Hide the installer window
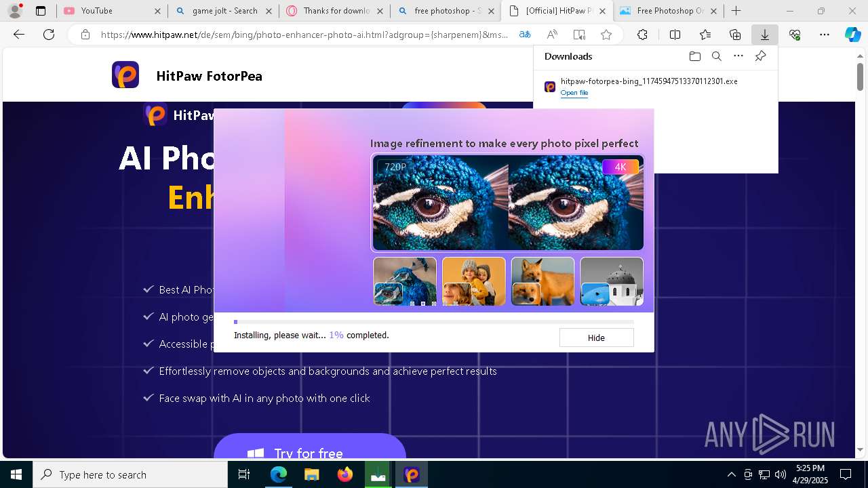This screenshot has height=488, width=868. (x=596, y=338)
